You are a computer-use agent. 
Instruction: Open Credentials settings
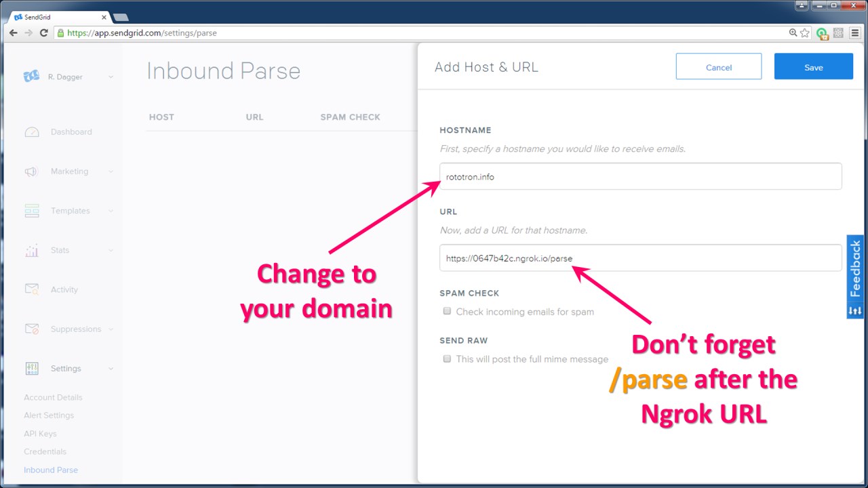[x=45, y=451]
